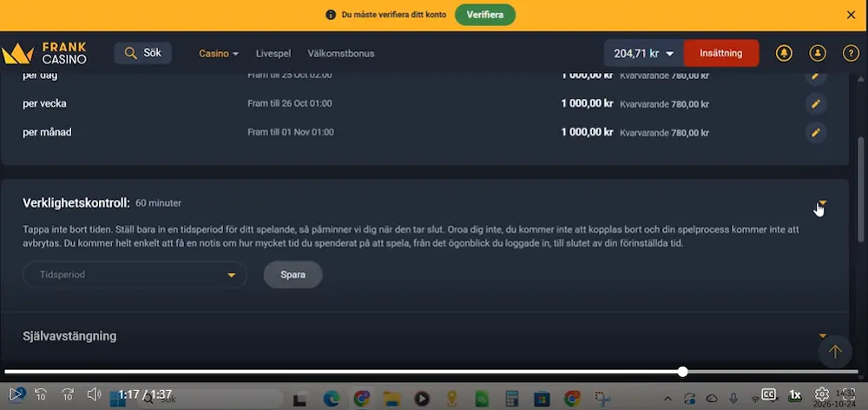Close the yellow verification banner
Screen dimensions: 868x410
(851, 15)
